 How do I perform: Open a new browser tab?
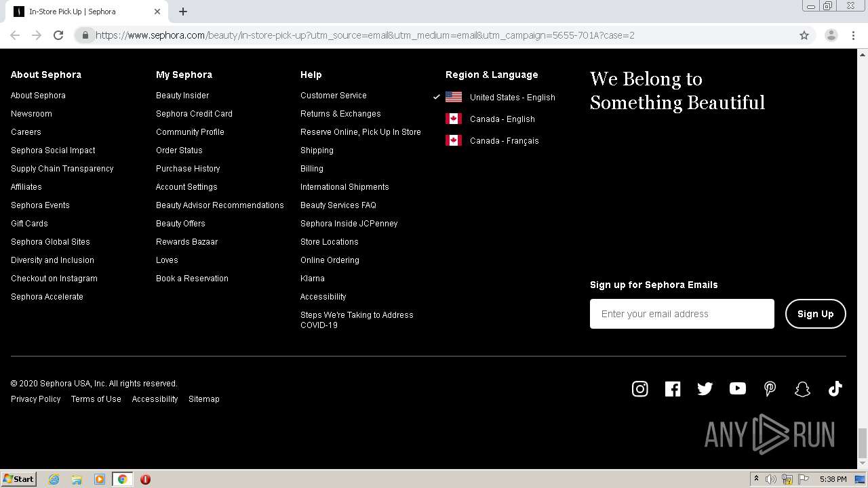tap(183, 12)
